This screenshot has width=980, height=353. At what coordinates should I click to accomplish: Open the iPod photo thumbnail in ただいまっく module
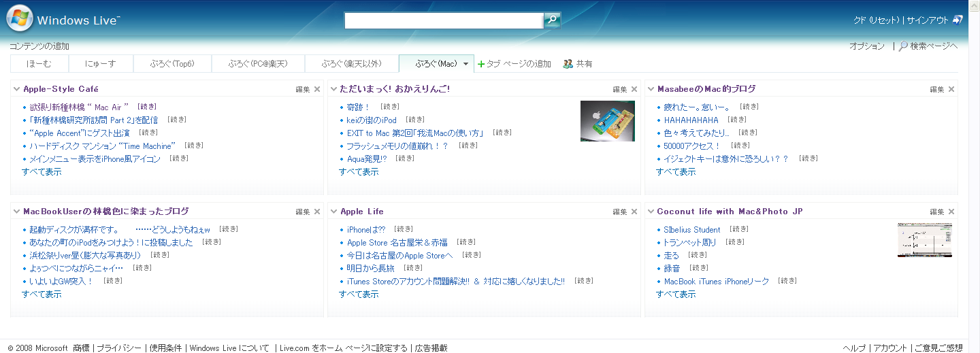coord(608,121)
